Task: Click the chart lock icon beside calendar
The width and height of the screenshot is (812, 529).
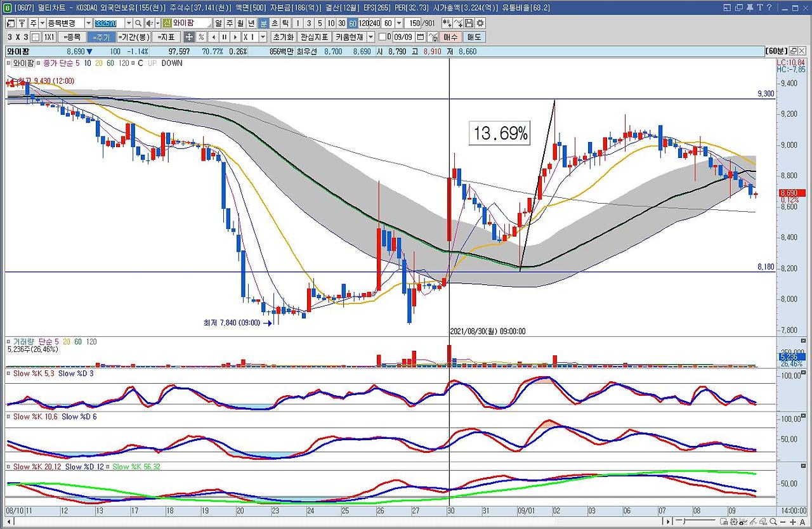Action: point(433,37)
